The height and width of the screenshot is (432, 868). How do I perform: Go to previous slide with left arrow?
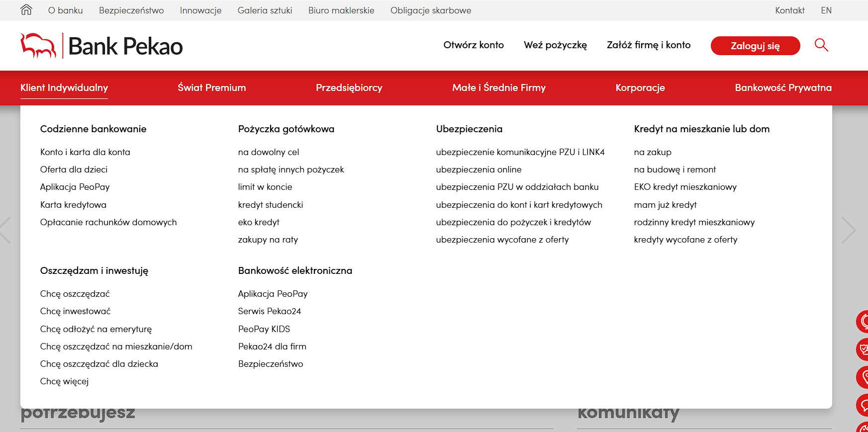pyautogui.click(x=5, y=230)
